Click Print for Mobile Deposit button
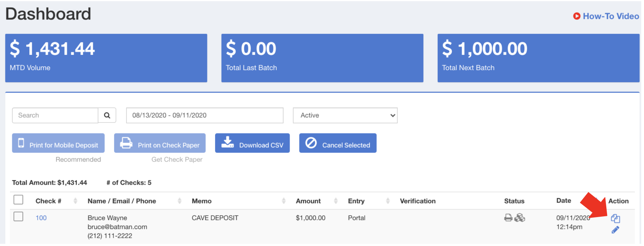 (x=58, y=143)
